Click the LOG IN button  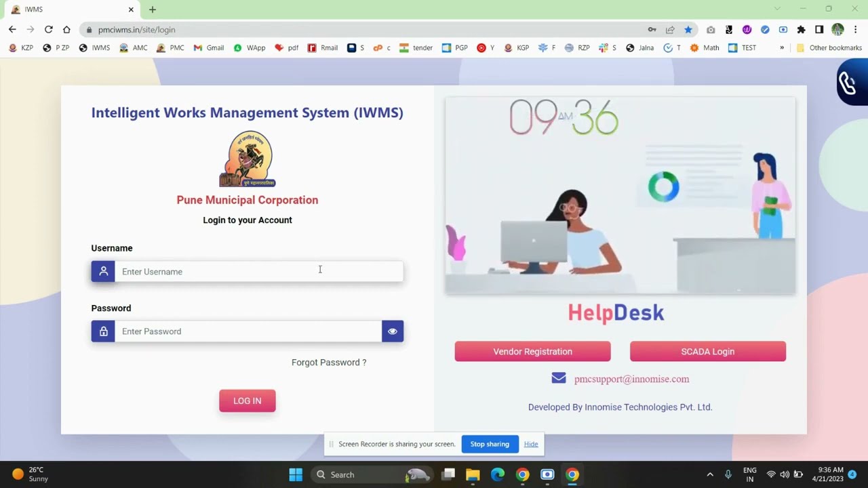tap(248, 401)
